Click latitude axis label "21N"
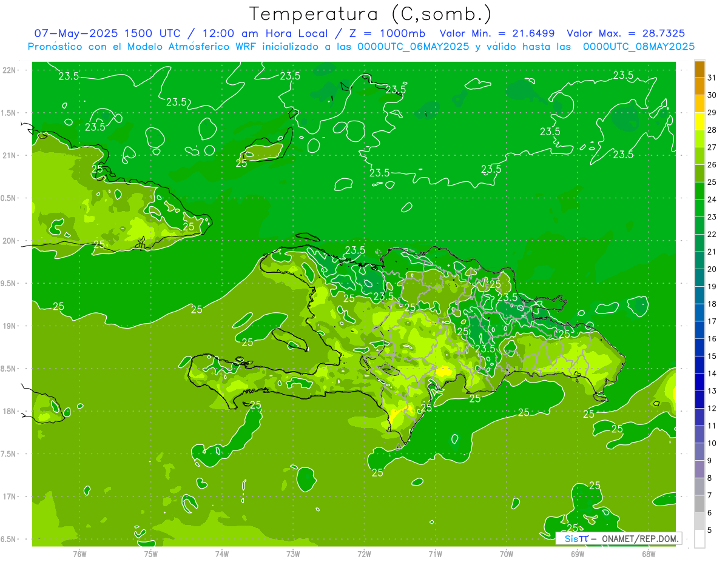Viewport: 728px width, 562px height. pyautogui.click(x=10, y=155)
